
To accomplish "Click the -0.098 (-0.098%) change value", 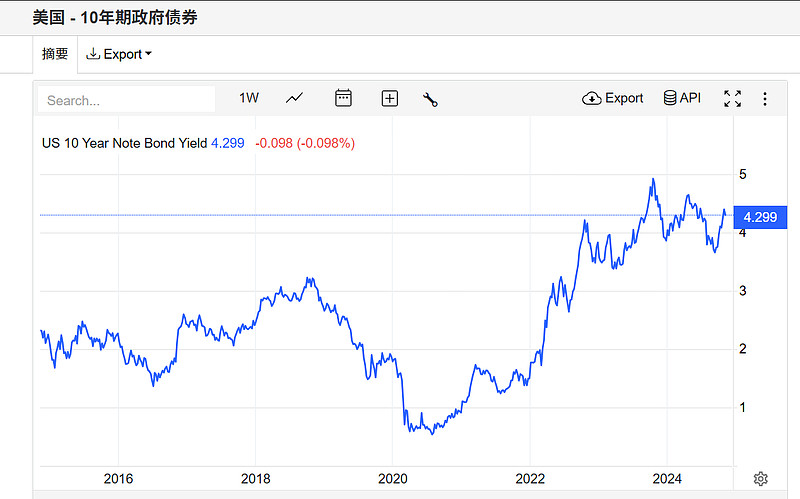I will point(305,143).
